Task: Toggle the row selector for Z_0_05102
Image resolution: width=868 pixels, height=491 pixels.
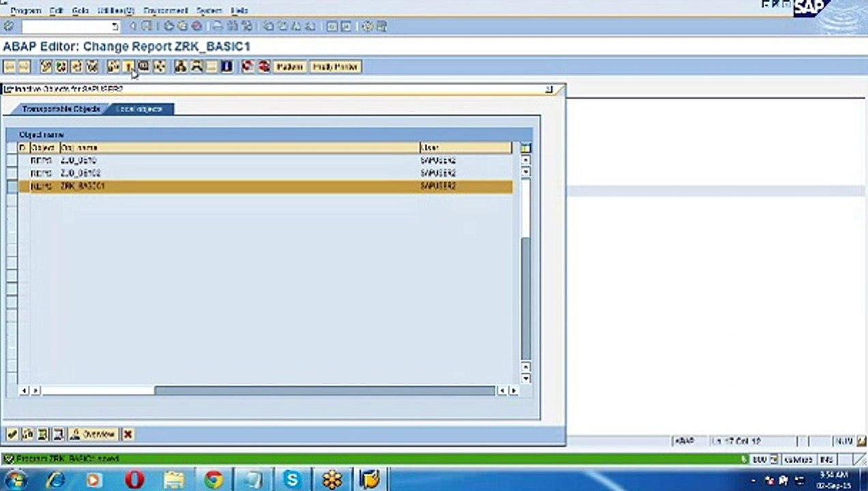Action: click(12, 173)
